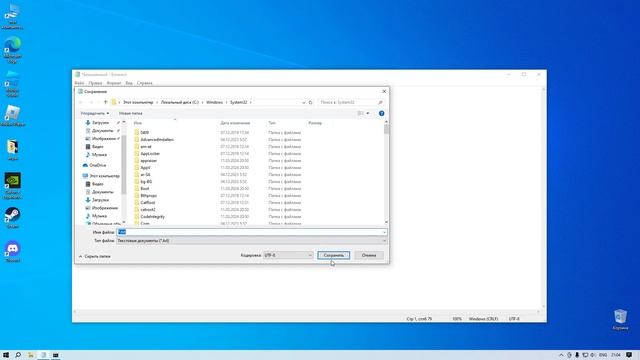This screenshot has height=360, width=640.
Task: Expand the breadcrumb arrow after System32
Action: tap(251, 102)
